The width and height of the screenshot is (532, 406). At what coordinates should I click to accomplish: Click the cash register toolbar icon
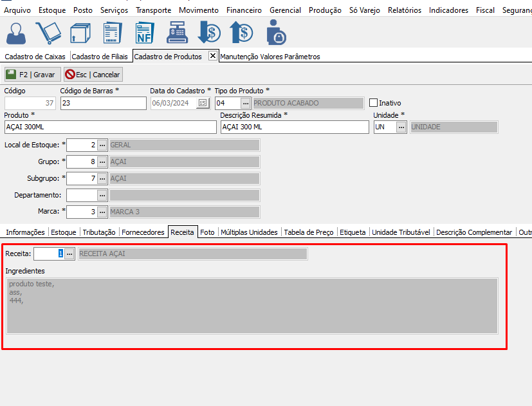tap(177, 33)
